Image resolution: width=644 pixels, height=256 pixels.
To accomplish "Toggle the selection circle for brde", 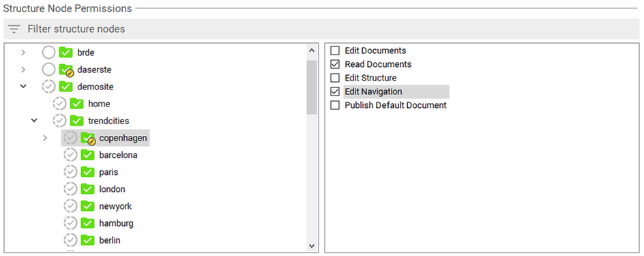I will (x=48, y=53).
